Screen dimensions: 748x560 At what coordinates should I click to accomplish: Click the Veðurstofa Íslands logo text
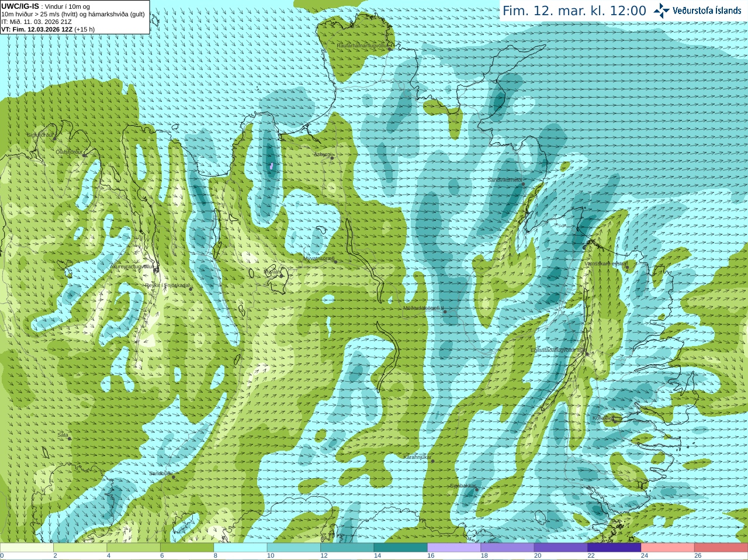point(707,11)
